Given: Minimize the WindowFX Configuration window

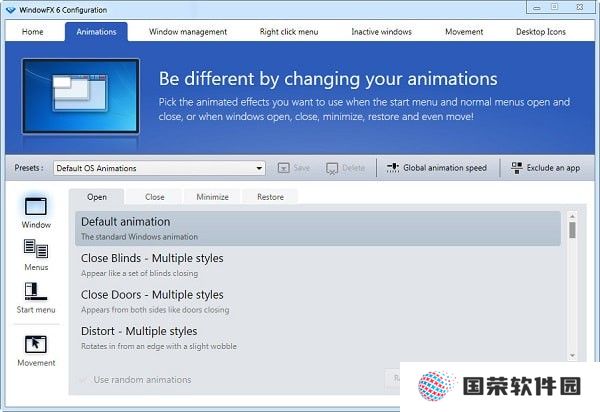Looking at the screenshot, I should click(537, 7).
